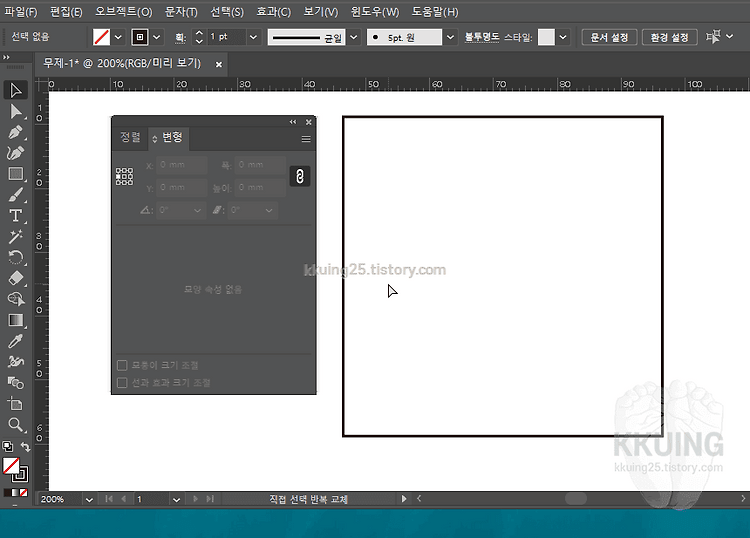Set Gradient paint mode below the fill swatch
Image resolution: width=750 pixels, height=538 pixels.
pos(15,492)
